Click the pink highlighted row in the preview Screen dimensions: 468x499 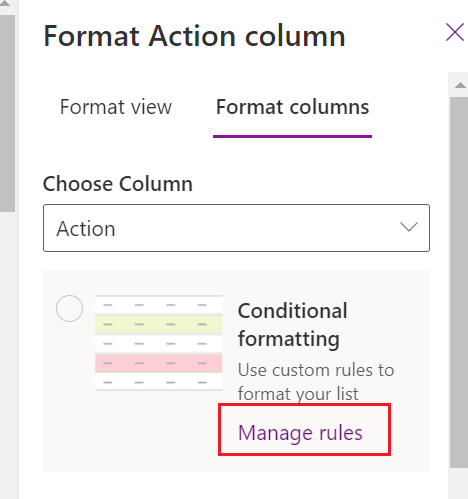coord(159,363)
